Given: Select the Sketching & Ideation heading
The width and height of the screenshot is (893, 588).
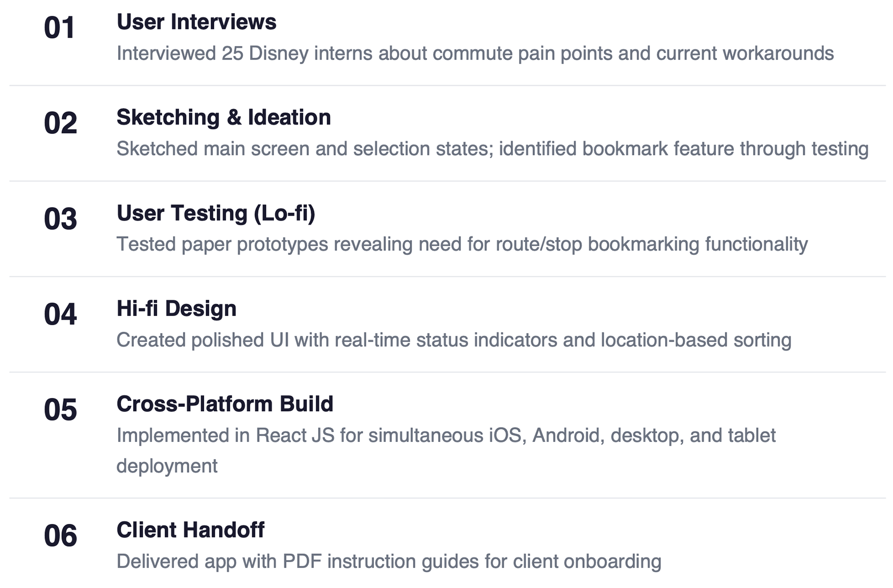Looking at the screenshot, I should pos(224,117).
